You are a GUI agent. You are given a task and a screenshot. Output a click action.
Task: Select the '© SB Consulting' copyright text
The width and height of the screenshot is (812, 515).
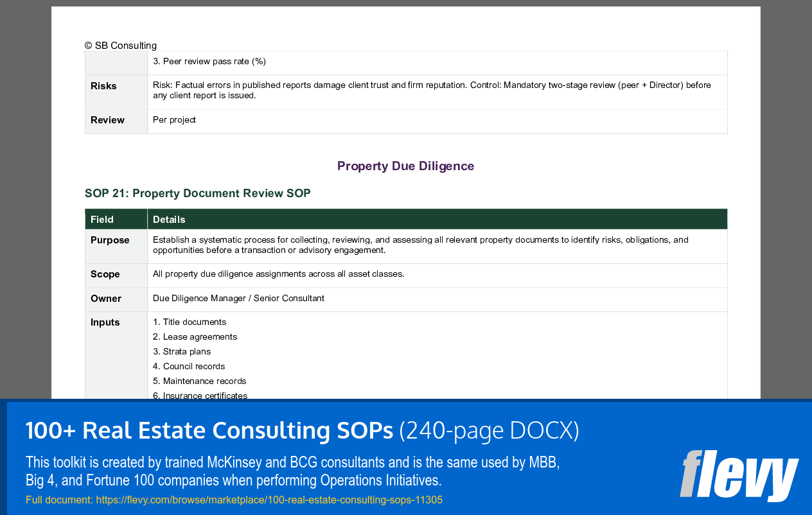pos(120,46)
